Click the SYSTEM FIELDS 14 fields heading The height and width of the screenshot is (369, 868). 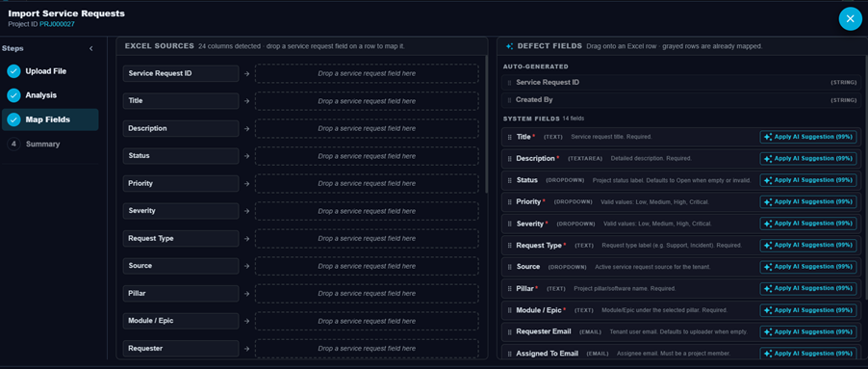tap(543, 119)
